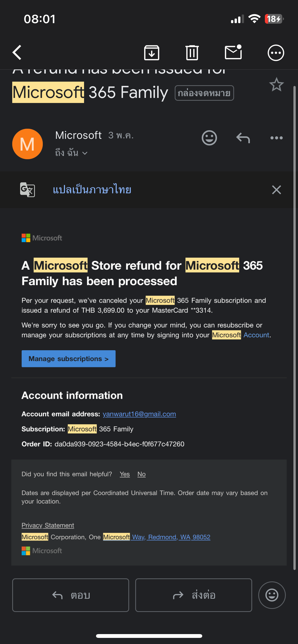Select the กล่องจดหมาย inbox label chip
Image resolution: width=298 pixels, height=644 pixels.
[204, 93]
